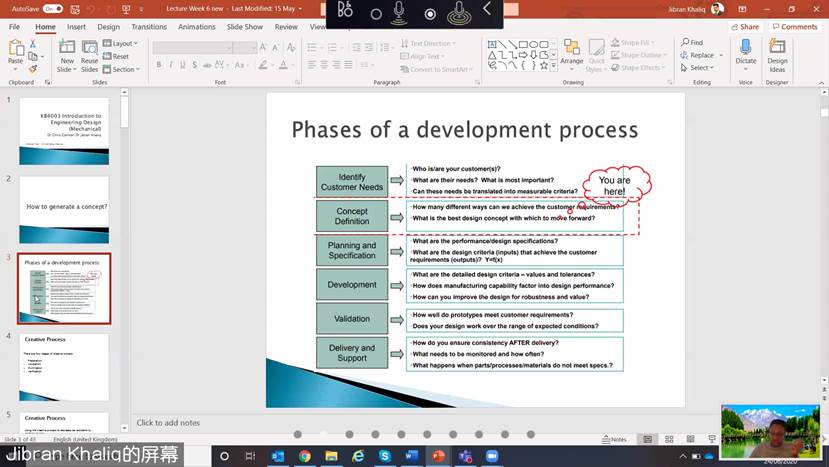Viewport: 829px width, 467px height.
Task: Click the Share button
Action: [x=746, y=27]
